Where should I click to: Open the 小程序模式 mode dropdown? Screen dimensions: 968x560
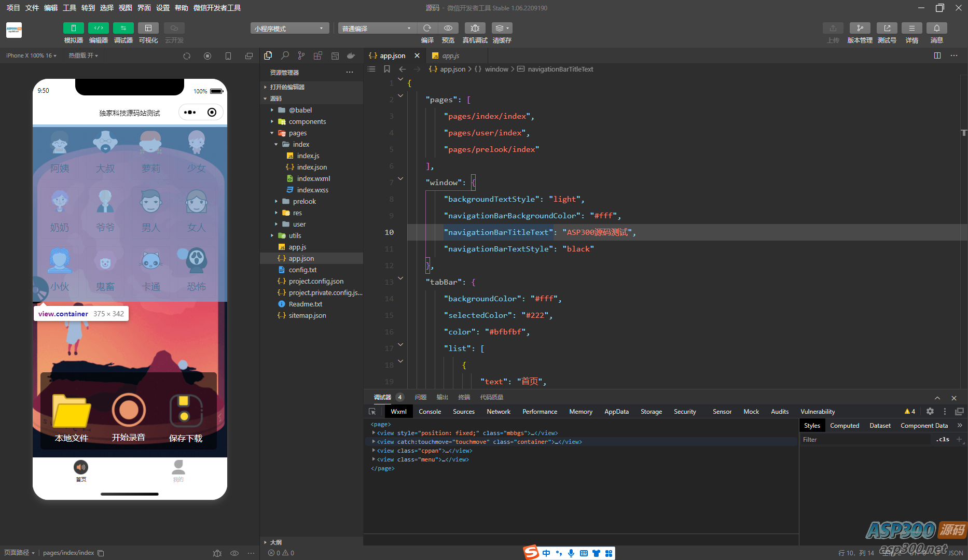[x=289, y=29]
